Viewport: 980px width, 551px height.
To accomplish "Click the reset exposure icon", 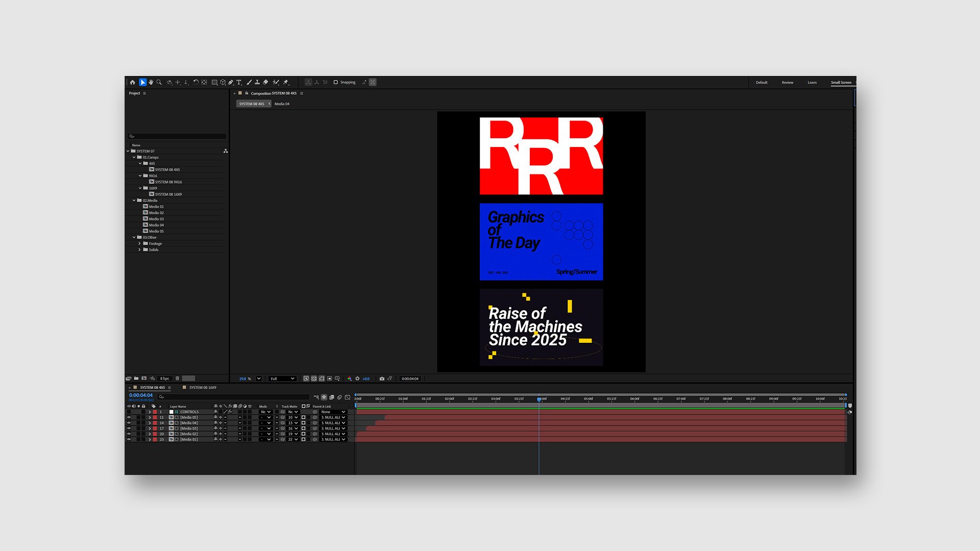I will (357, 379).
